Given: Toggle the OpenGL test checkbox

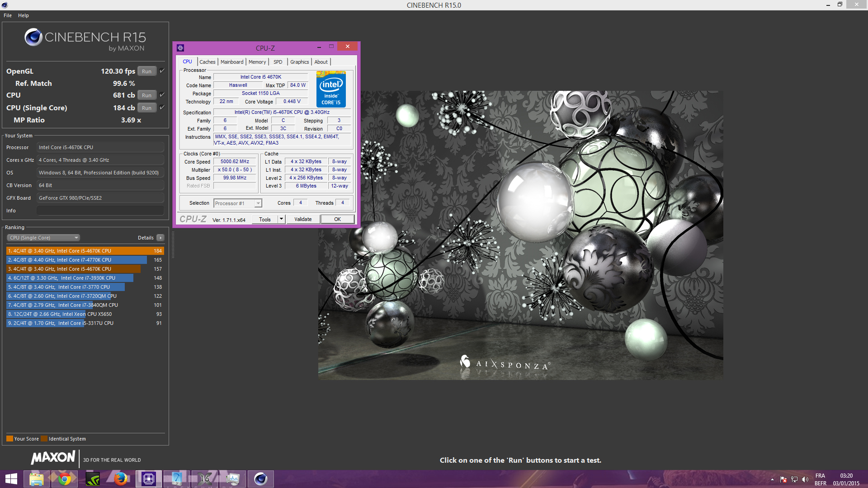Looking at the screenshot, I should pyautogui.click(x=162, y=71).
